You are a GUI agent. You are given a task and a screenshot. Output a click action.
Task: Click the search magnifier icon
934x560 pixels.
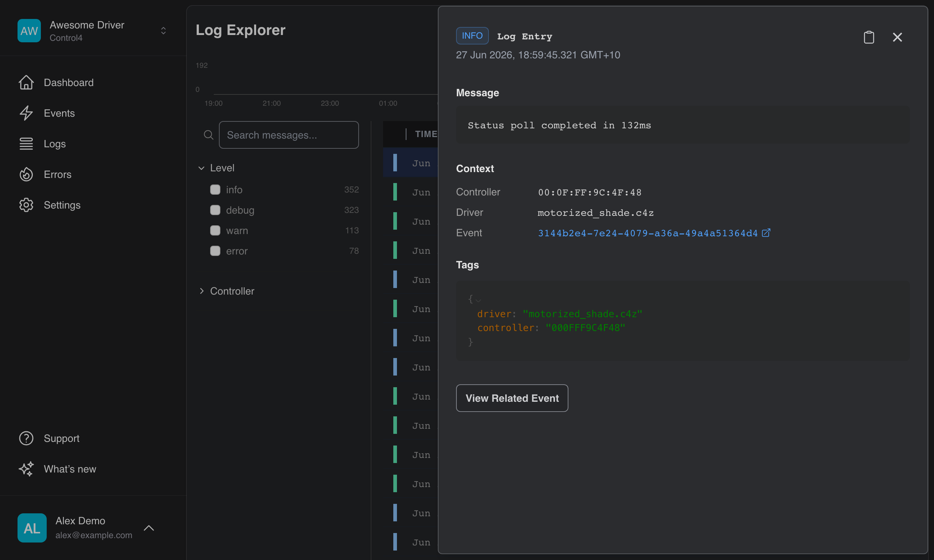[x=208, y=135]
